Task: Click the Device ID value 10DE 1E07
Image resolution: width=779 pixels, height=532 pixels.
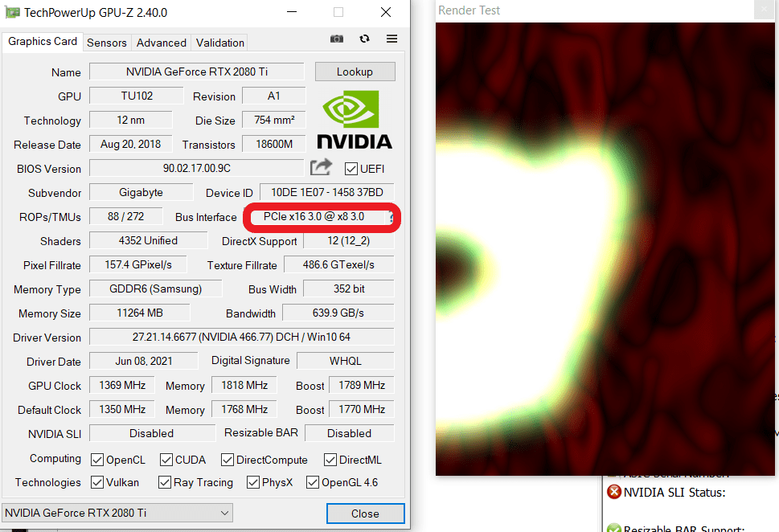Action: click(327, 192)
